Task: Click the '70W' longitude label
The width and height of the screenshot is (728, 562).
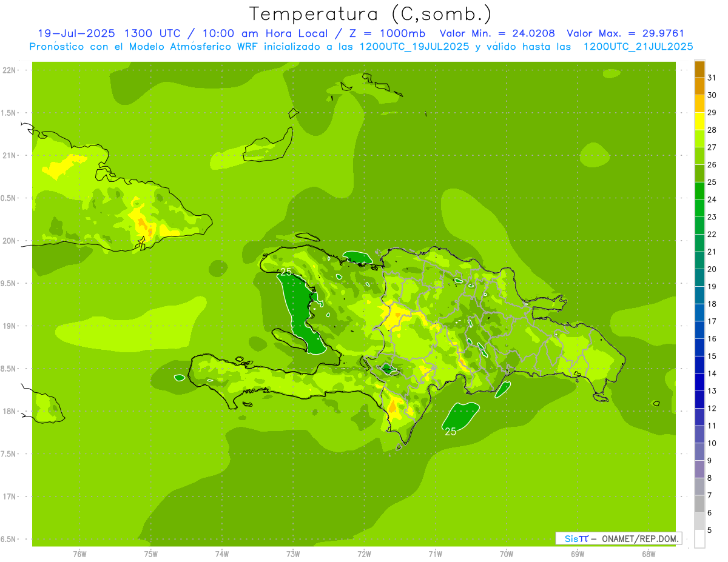Action: (x=507, y=554)
